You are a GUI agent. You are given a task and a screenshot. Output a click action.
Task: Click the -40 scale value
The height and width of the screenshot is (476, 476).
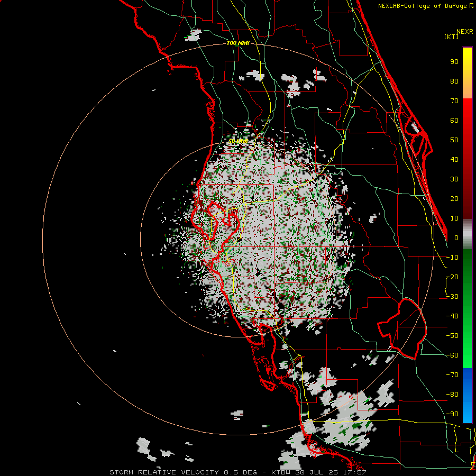click(x=452, y=316)
